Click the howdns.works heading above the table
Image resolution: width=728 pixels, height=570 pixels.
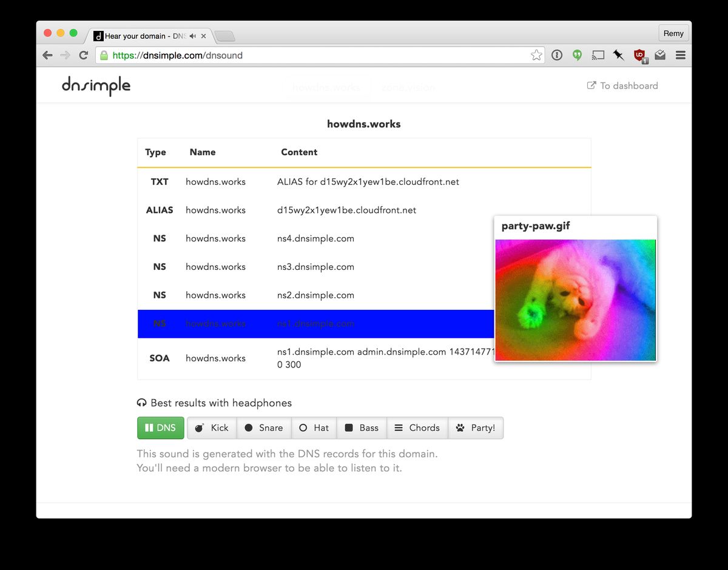click(x=364, y=124)
